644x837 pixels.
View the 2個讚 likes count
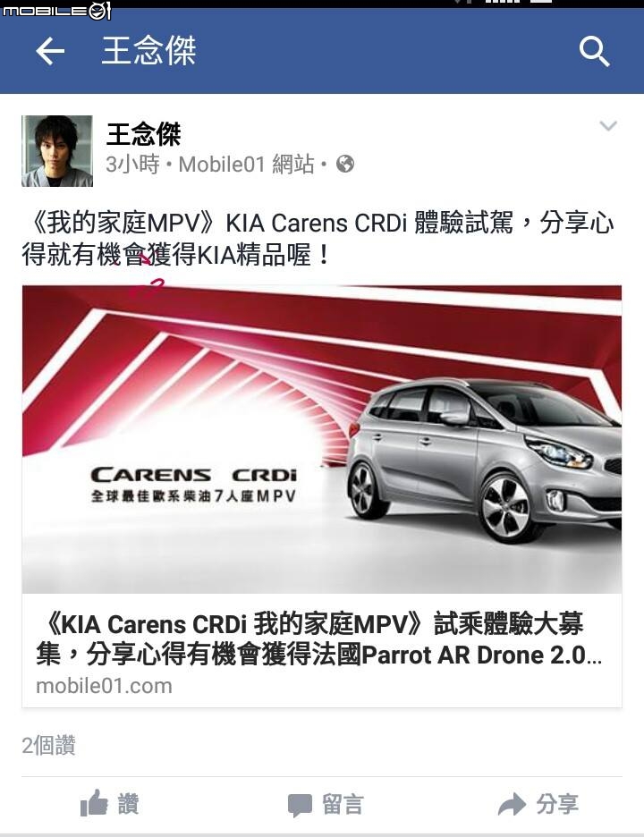pyautogui.click(x=48, y=745)
